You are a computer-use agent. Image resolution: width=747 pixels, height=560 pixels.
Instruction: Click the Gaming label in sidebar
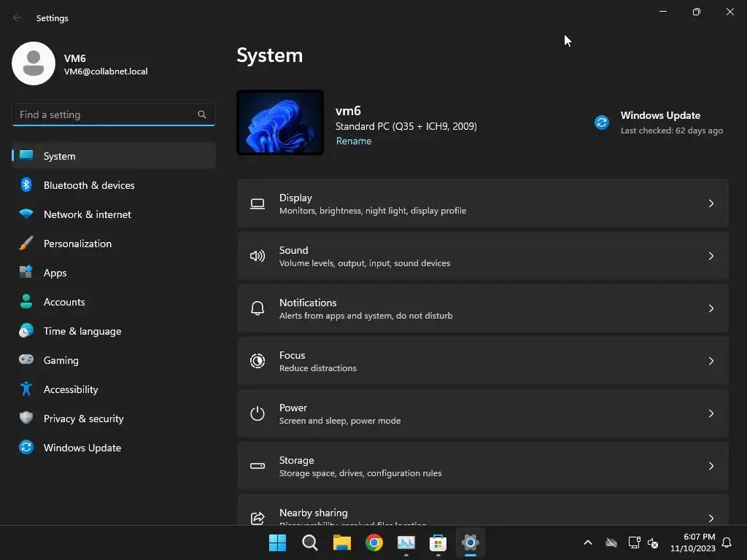(x=61, y=360)
